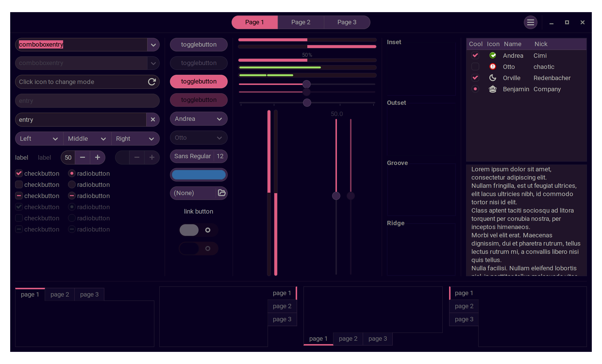
Task: Click the red warning icon in Otto's row
Action: tap(493, 66)
